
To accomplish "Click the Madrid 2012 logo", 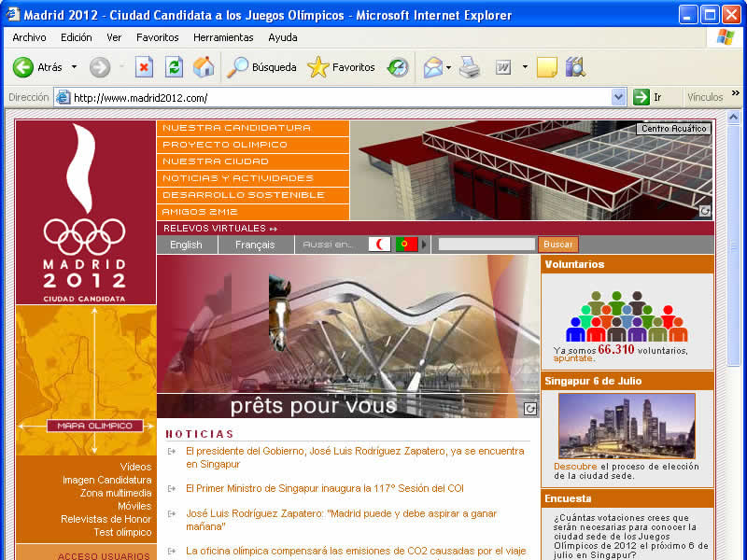I will [x=85, y=213].
